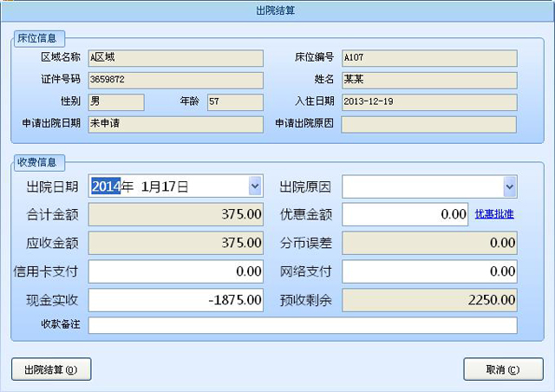Viewport: 555px width, 392px height.
Task: Click the 优惠批准 link
Action: pos(494,214)
